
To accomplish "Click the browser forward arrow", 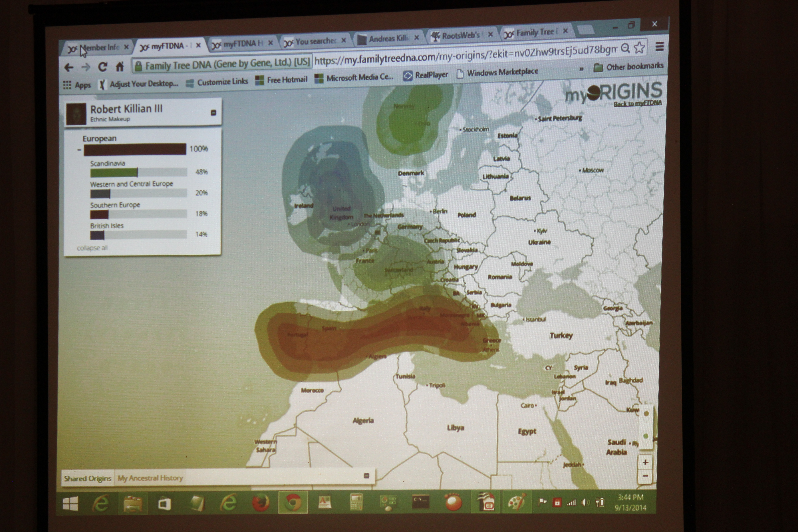I will coord(86,67).
